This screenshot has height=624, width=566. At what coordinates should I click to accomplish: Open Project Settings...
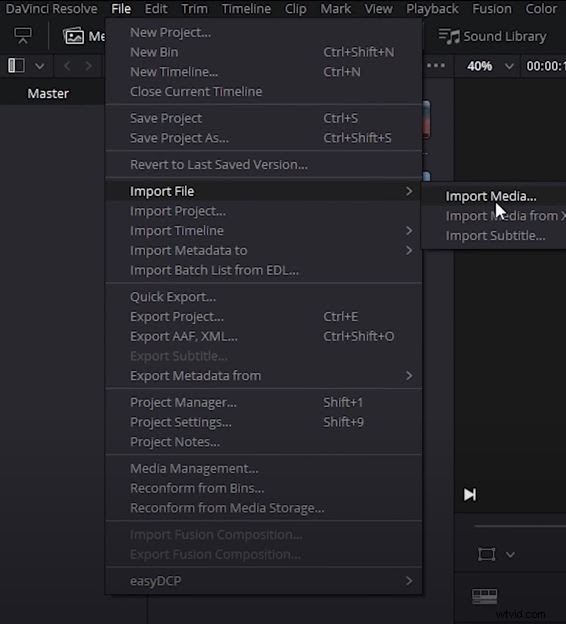pyautogui.click(x=263, y=422)
